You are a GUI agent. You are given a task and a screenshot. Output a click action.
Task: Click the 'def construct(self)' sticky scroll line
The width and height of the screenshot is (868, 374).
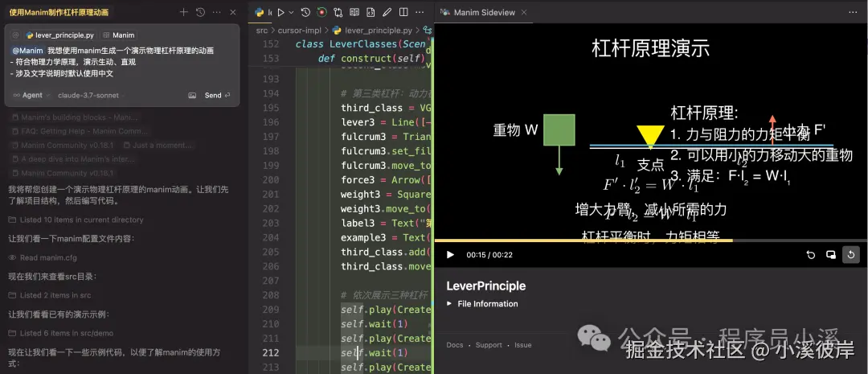point(371,58)
